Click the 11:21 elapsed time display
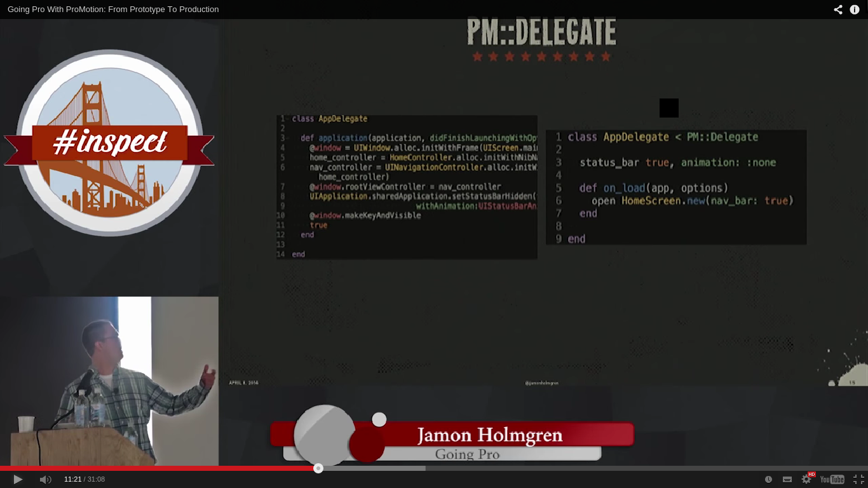 72,480
